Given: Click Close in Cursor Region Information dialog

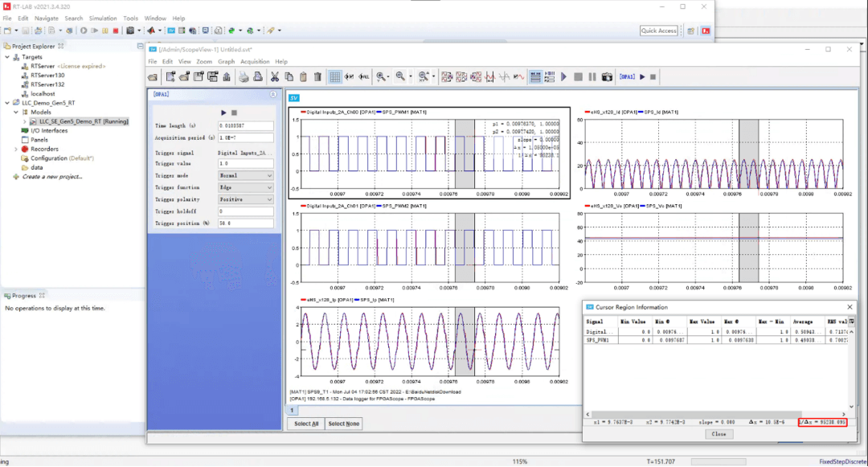Looking at the screenshot, I should click(719, 434).
